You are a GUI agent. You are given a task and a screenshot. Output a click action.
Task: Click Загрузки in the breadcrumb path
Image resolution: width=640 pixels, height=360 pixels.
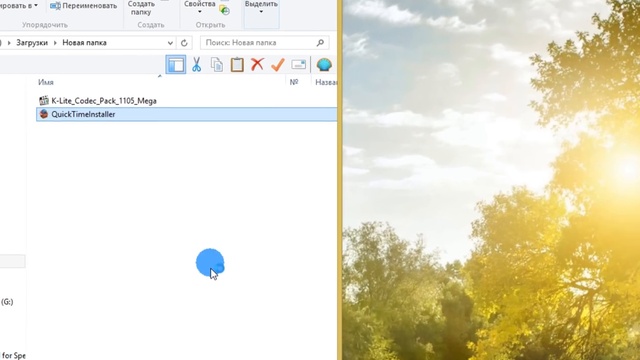pos(32,42)
